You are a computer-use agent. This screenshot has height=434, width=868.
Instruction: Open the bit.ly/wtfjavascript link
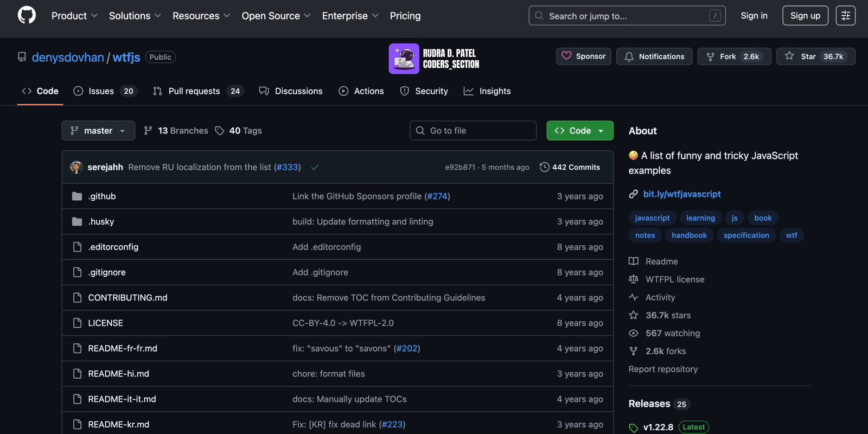(681, 194)
